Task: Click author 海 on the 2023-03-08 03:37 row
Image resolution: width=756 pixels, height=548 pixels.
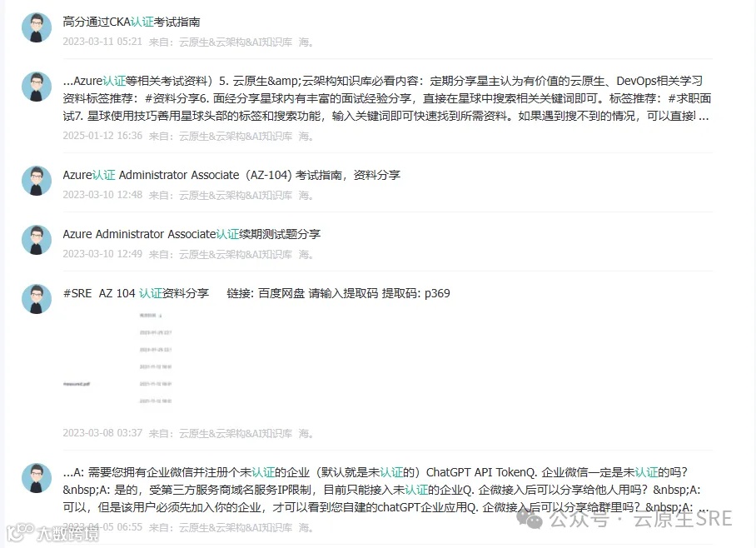Action: [306, 433]
